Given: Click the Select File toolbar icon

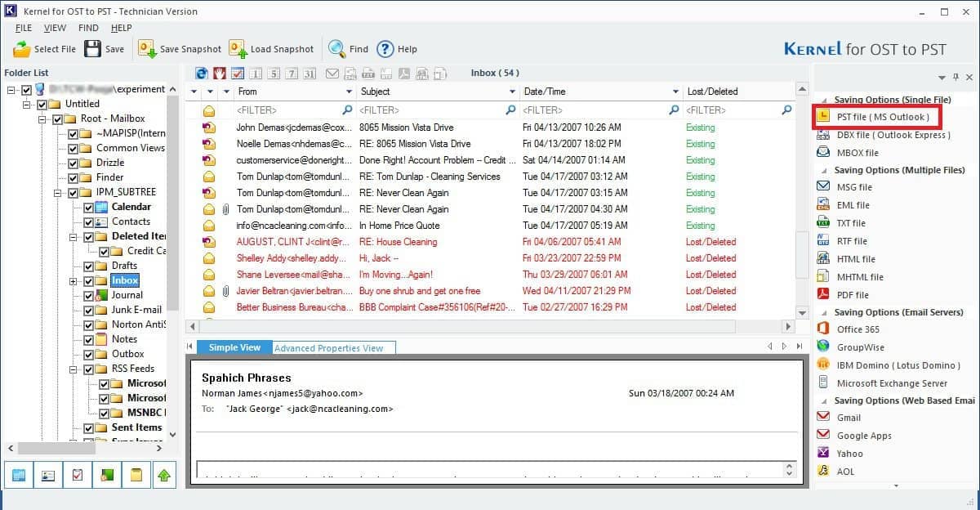Looking at the screenshot, I should point(22,49).
